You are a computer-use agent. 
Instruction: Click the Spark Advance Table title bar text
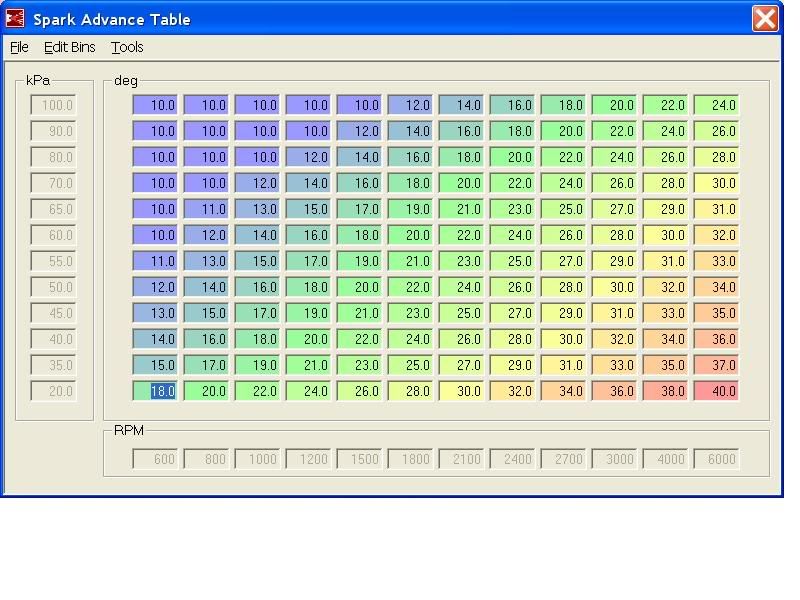[111, 19]
